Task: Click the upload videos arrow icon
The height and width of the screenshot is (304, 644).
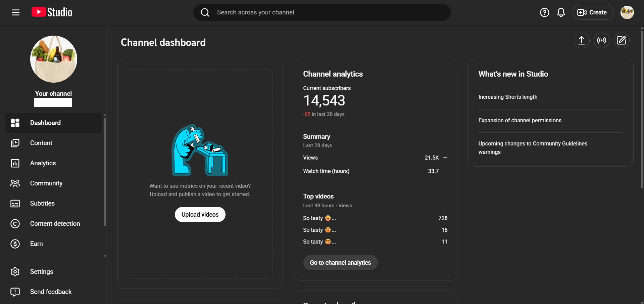Action: [x=581, y=41]
